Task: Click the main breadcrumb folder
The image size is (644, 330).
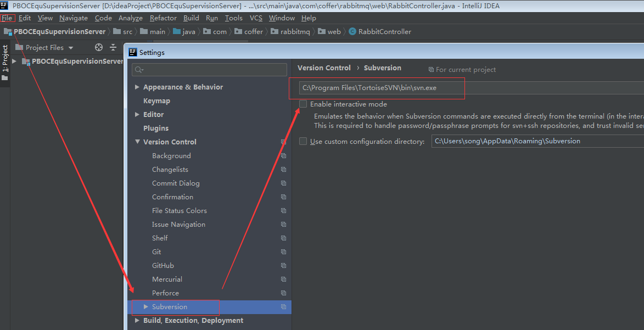Action: click(153, 32)
